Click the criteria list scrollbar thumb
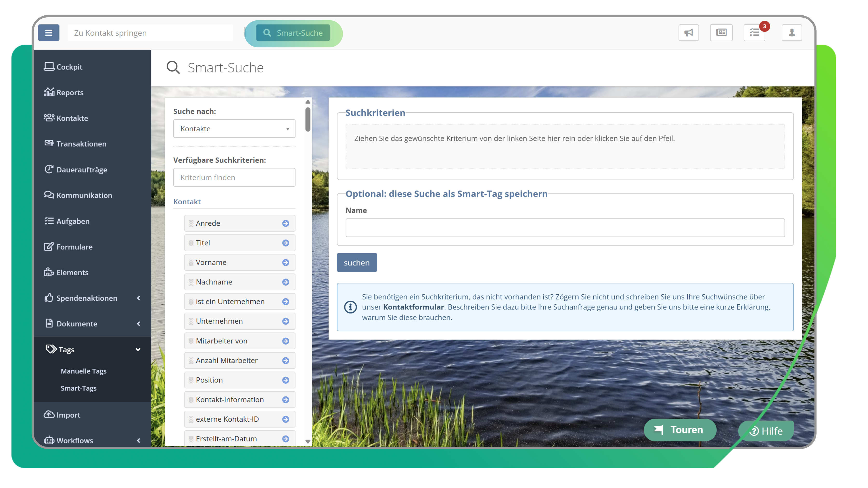 coord(308,119)
